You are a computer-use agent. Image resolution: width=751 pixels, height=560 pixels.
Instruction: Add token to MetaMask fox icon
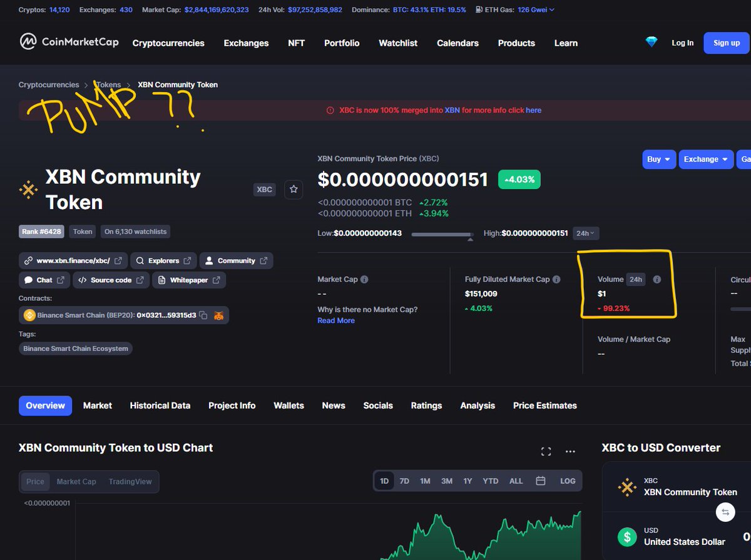coord(218,316)
